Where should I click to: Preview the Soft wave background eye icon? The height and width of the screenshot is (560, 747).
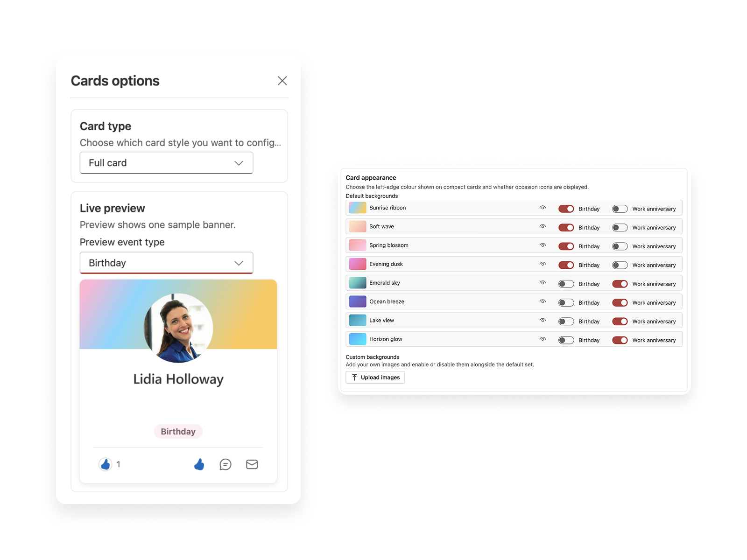[543, 226]
